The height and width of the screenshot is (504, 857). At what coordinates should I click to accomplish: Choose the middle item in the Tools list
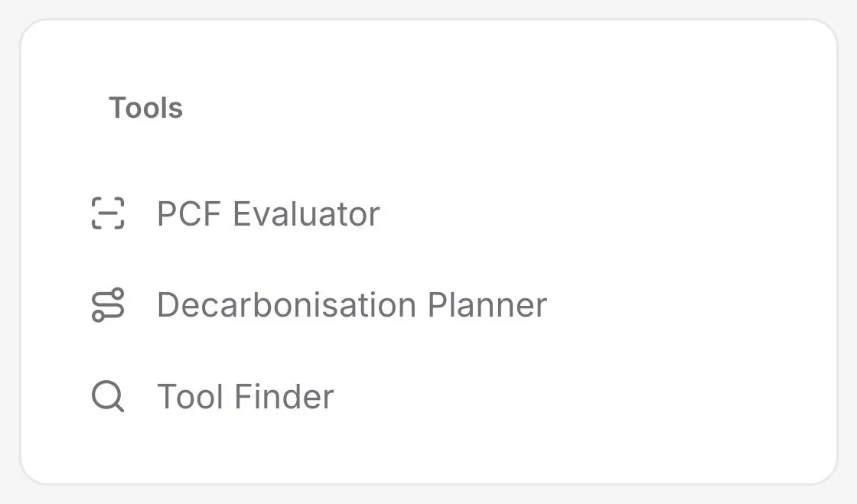click(x=319, y=304)
